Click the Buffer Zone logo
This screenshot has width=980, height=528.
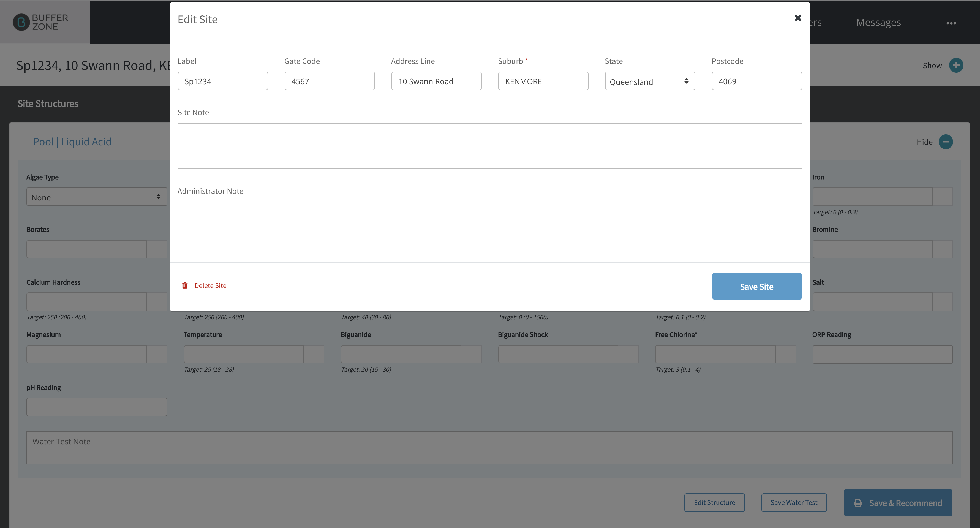click(41, 22)
